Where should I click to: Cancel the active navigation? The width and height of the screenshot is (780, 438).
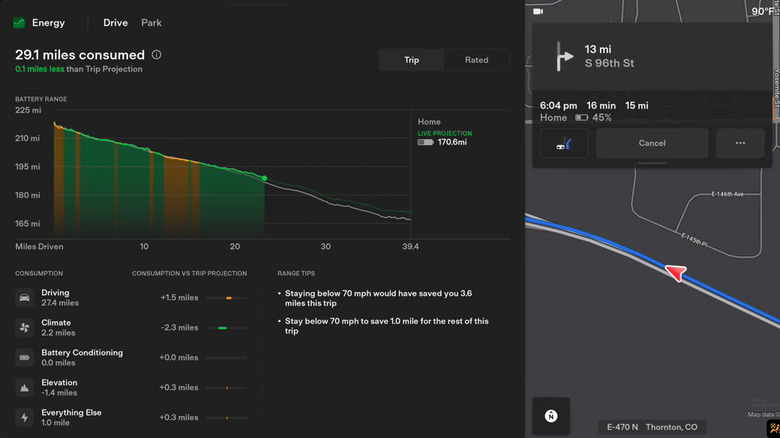coord(652,143)
